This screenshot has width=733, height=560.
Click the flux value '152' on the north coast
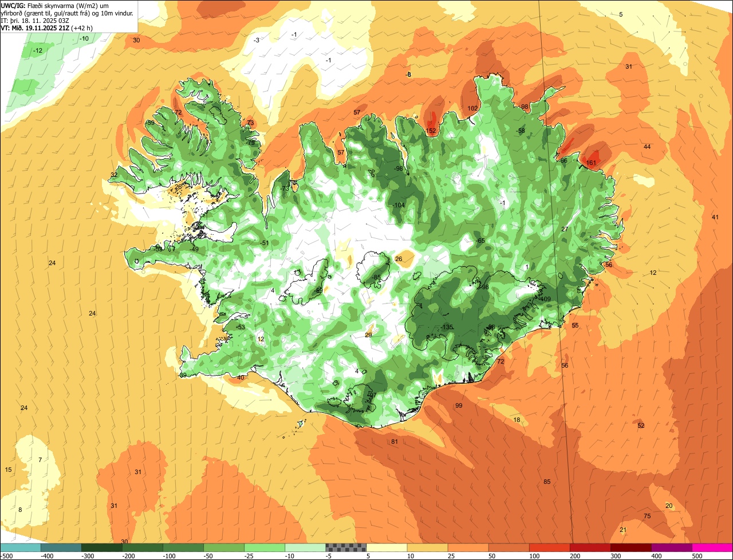[431, 131]
